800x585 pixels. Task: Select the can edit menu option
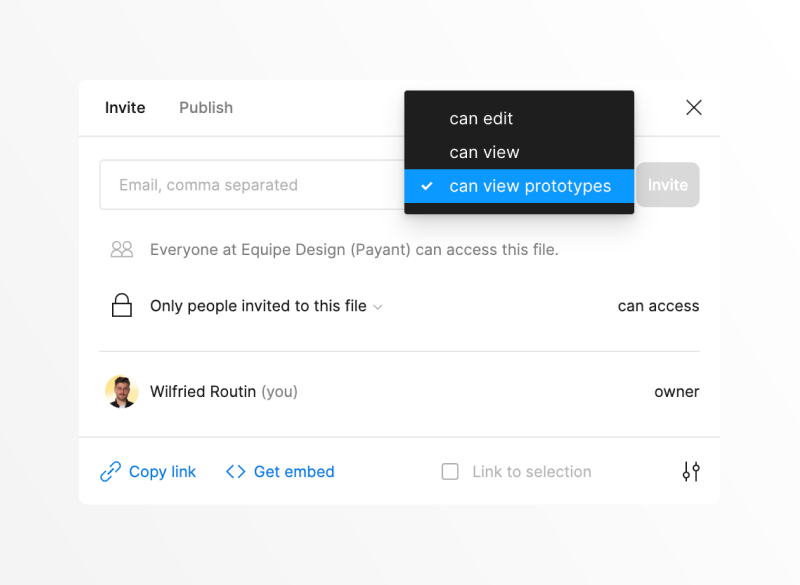coord(481,118)
